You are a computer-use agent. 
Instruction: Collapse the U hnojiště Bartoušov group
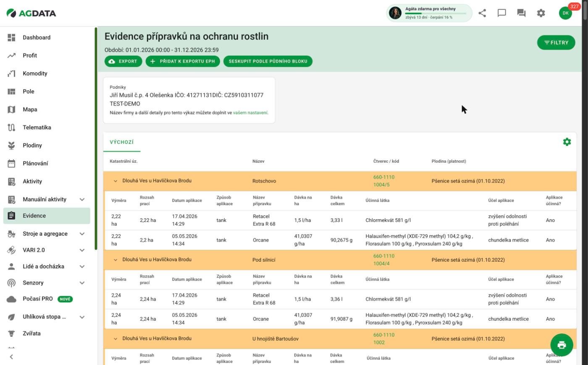click(x=115, y=339)
